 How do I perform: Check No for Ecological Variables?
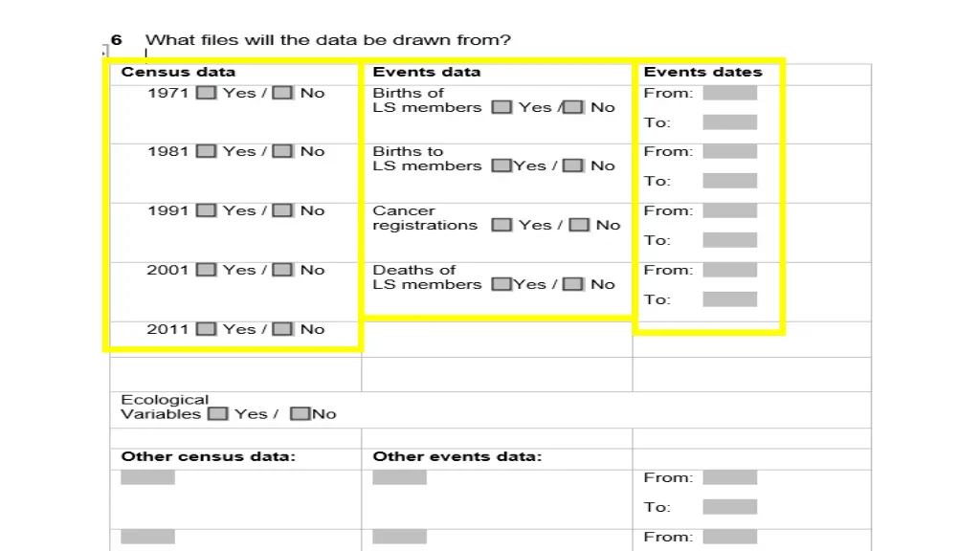[300, 413]
